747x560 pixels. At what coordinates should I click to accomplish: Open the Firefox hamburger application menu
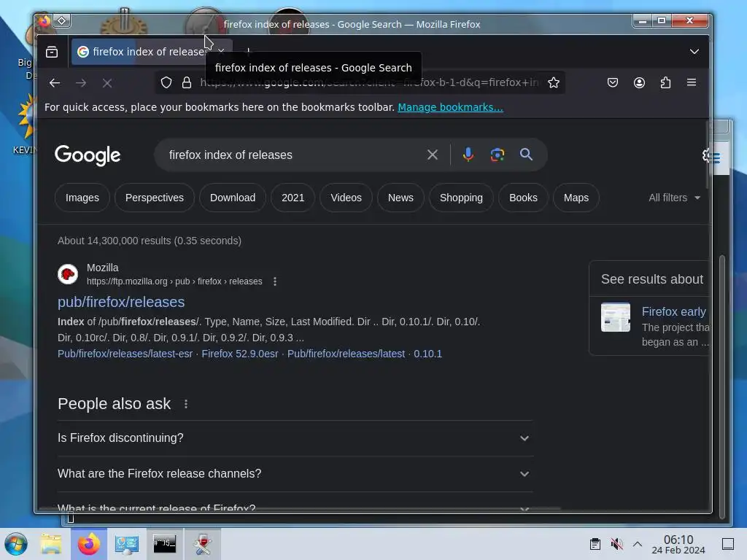tap(692, 83)
